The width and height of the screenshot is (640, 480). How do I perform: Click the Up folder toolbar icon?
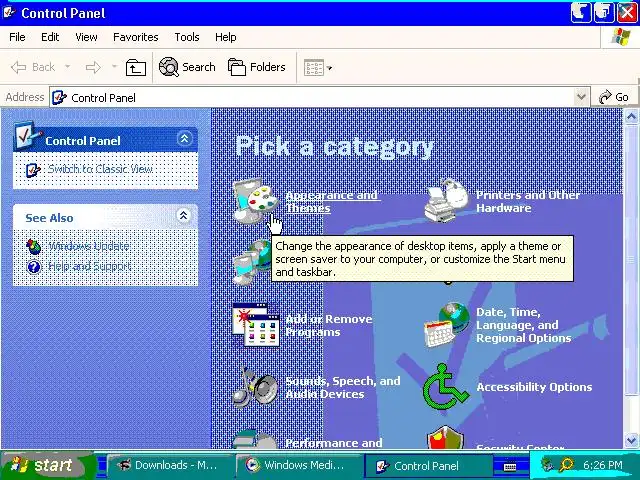(x=136, y=67)
